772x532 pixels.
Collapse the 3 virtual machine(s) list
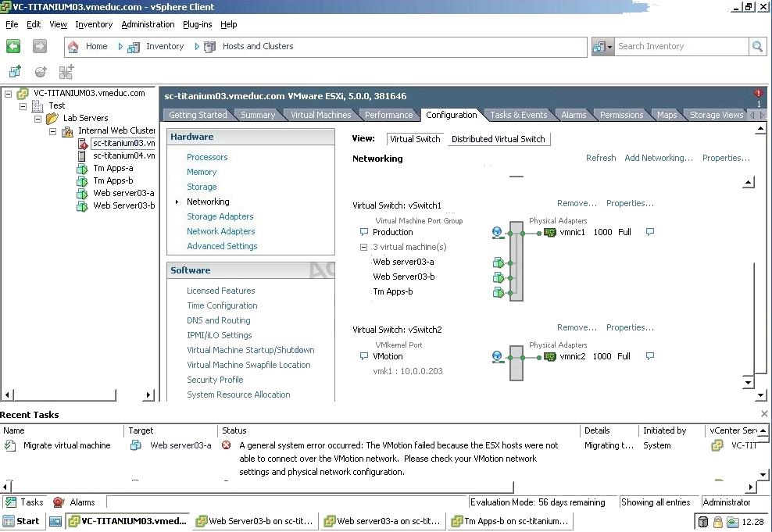[363, 247]
